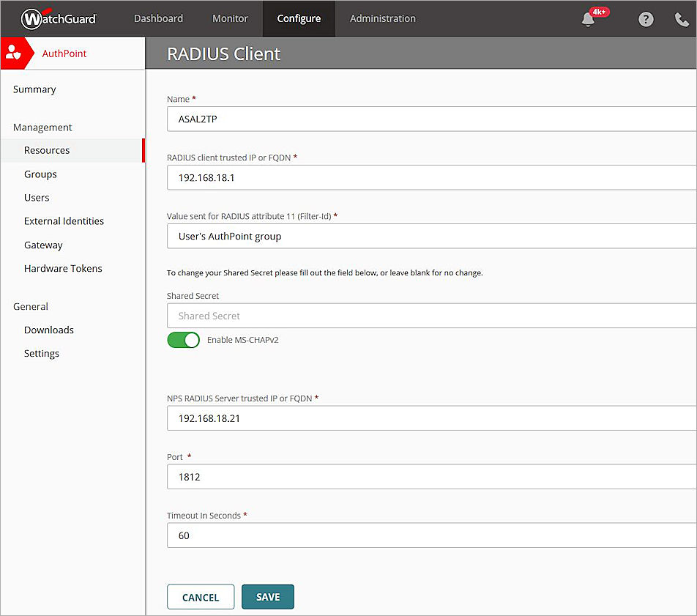Open help via the question mark icon

pos(646,19)
